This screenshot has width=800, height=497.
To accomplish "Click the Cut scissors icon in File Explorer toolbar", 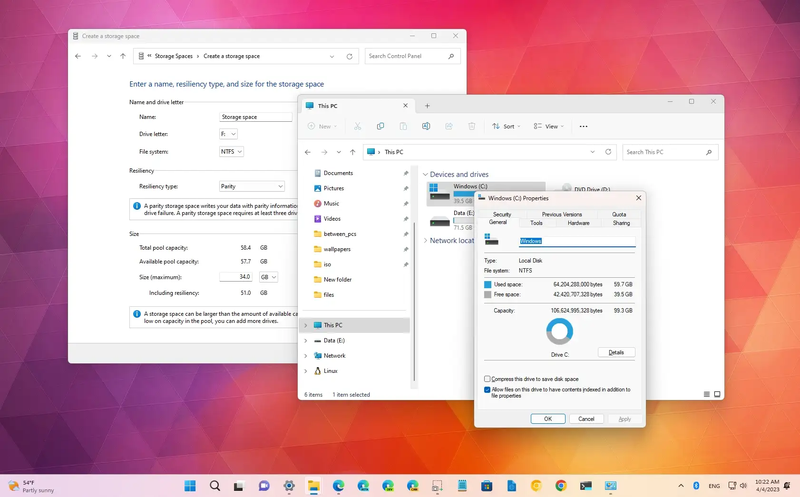I will click(358, 126).
